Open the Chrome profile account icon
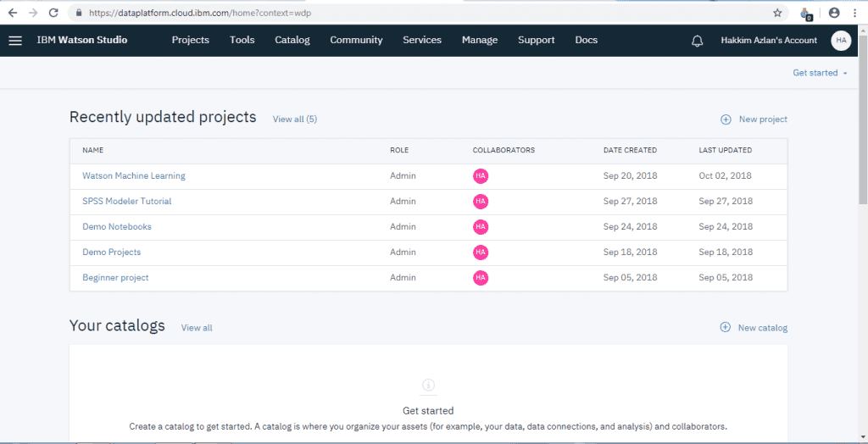Screen dimensions: 868x444 (834, 13)
